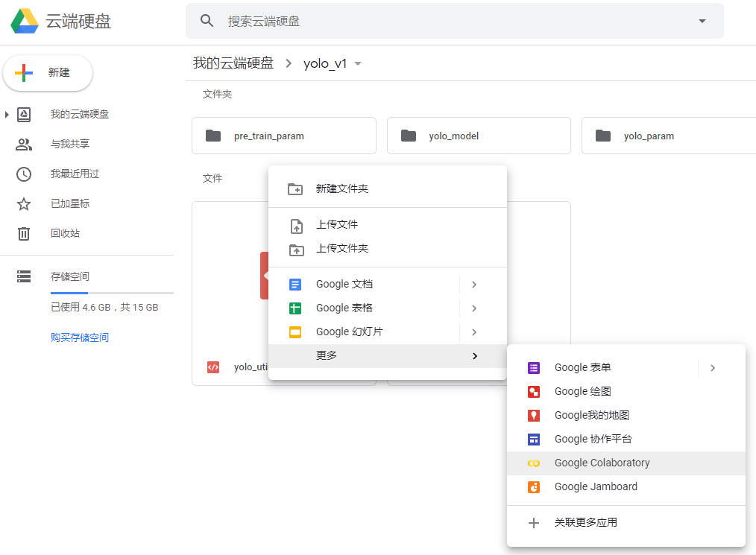This screenshot has height=555, width=756.
Task: Click the Google Drive logo icon
Action: [x=25, y=21]
